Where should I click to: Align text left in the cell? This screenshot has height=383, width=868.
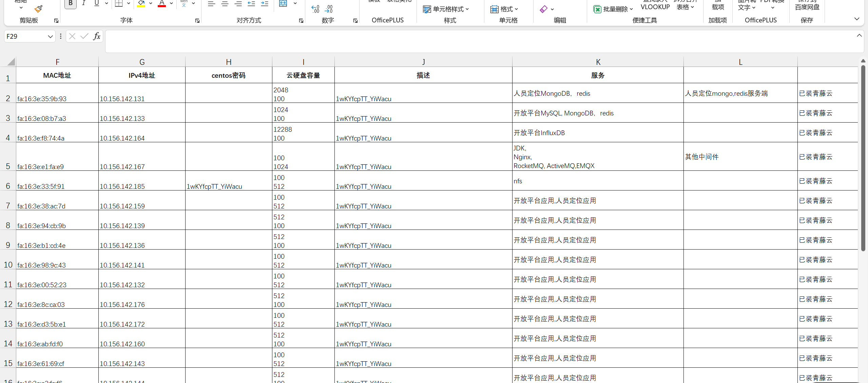point(212,4)
